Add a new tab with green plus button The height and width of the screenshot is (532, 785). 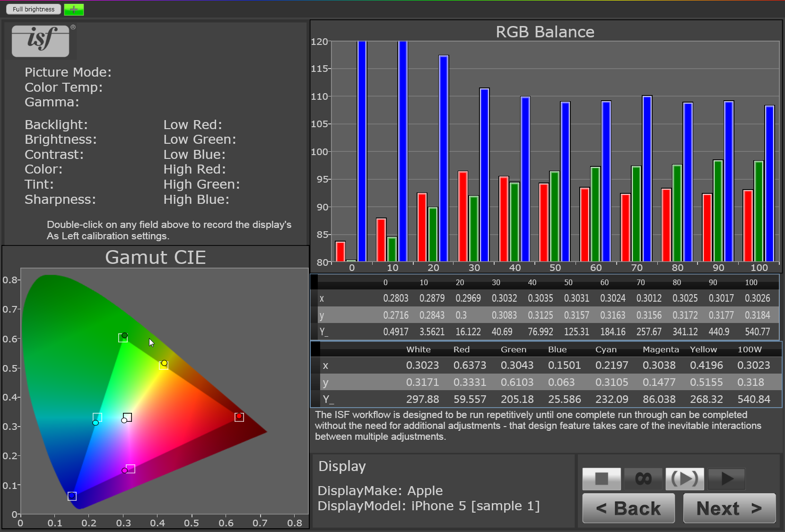click(74, 9)
